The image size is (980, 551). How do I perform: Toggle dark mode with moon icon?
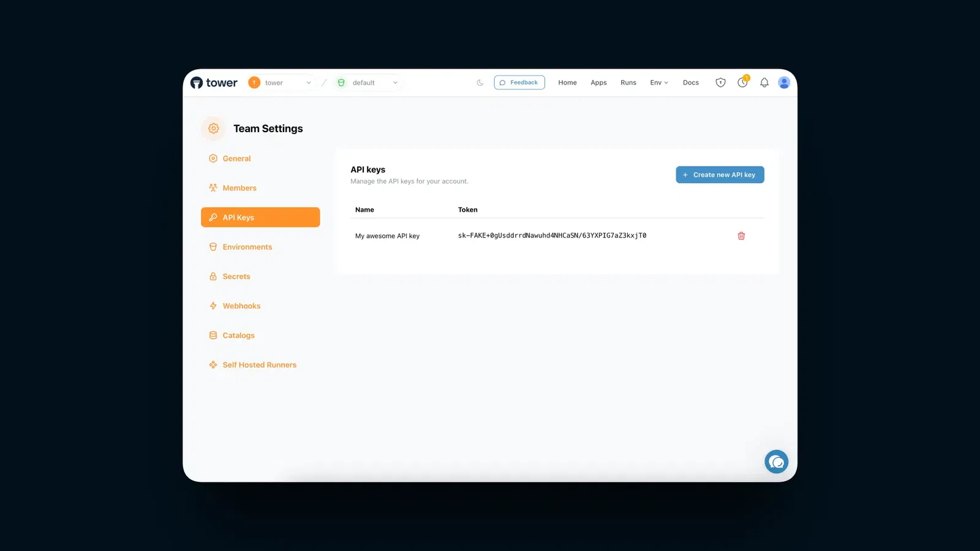pos(480,82)
